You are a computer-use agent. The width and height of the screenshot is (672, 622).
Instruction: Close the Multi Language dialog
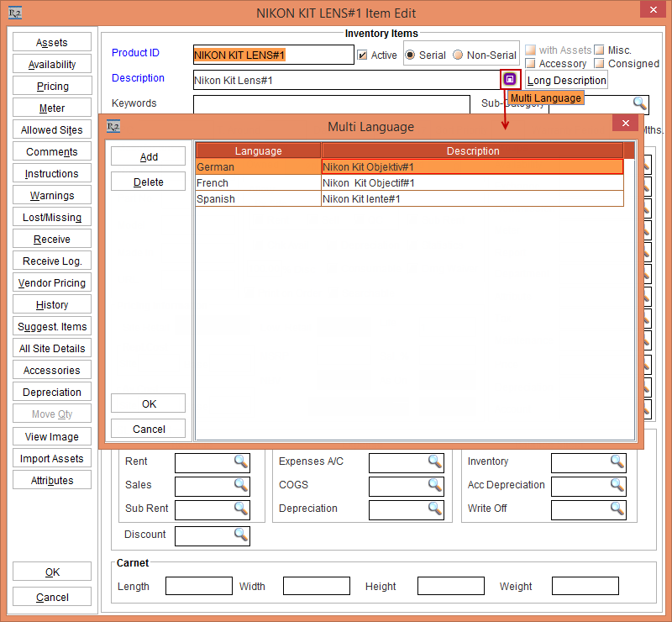pyautogui.click(x=624, y=124)
